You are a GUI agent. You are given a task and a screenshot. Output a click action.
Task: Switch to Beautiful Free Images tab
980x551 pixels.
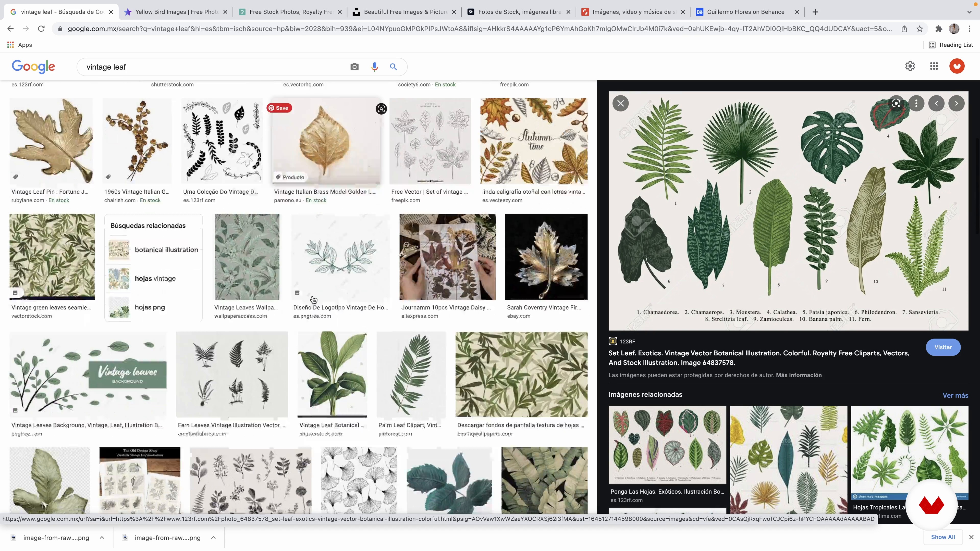coord(405,12)
